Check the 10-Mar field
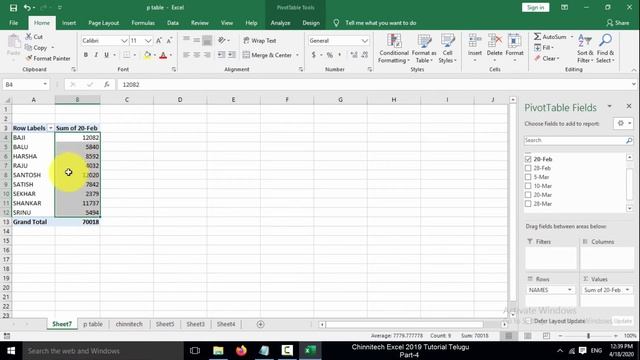 click(x=528, y=186)
